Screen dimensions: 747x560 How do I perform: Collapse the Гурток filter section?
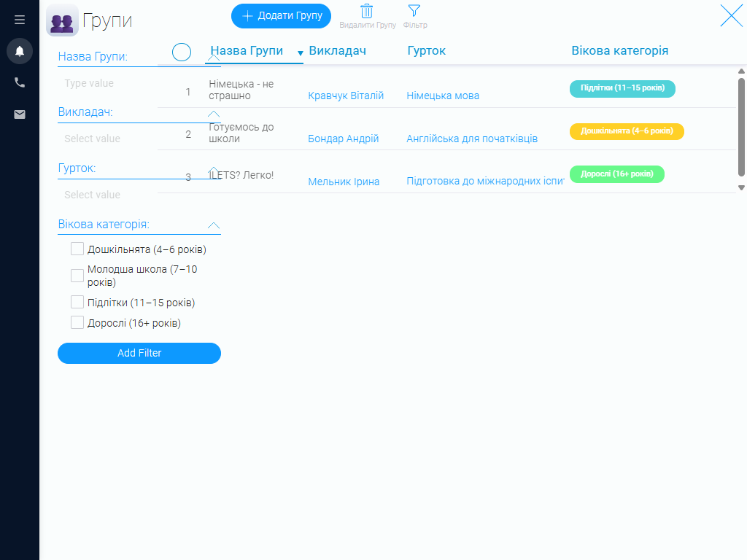point(214,170)
